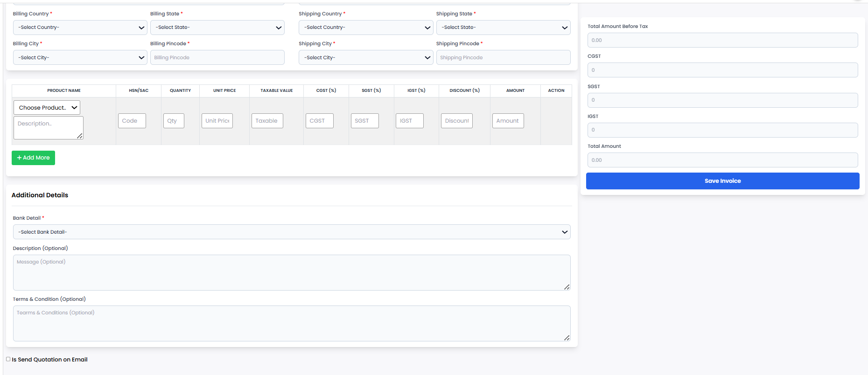The width and height of the screenshot is (868, 375).
Task: Click the Message (Optional) description text area
Action: click(292, 272)
